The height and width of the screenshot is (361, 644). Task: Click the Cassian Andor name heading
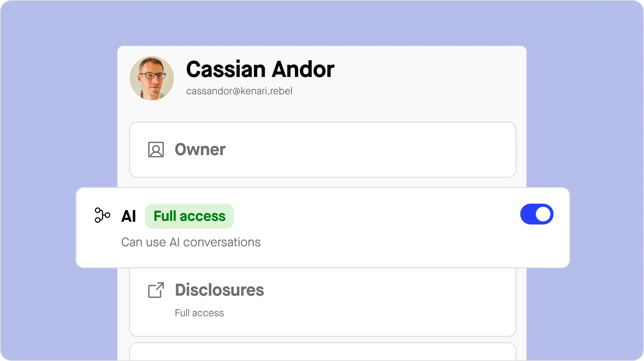260,69
